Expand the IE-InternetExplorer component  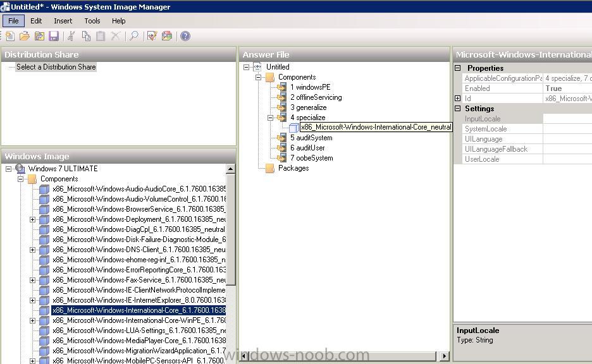pyautogui.click(x=32, y=301)
